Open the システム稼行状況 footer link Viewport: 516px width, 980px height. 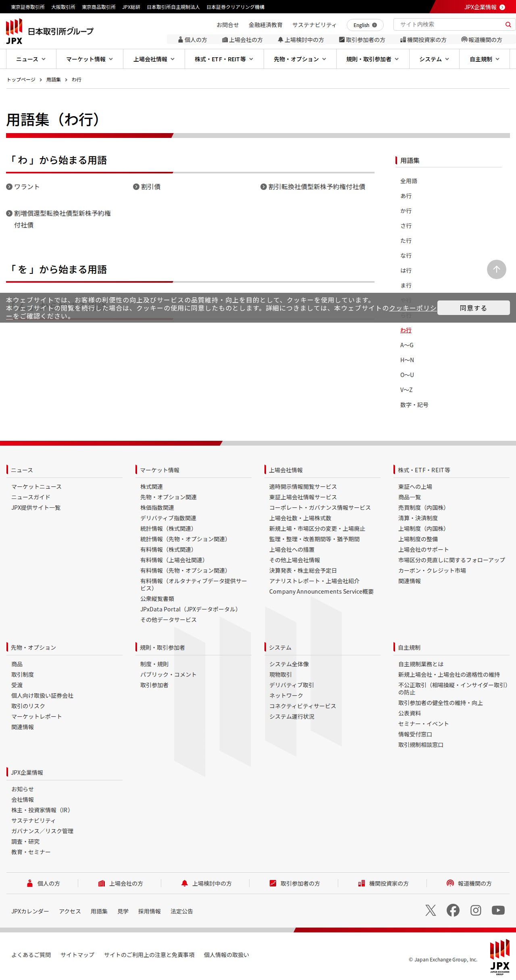click(x=292, y=717)
